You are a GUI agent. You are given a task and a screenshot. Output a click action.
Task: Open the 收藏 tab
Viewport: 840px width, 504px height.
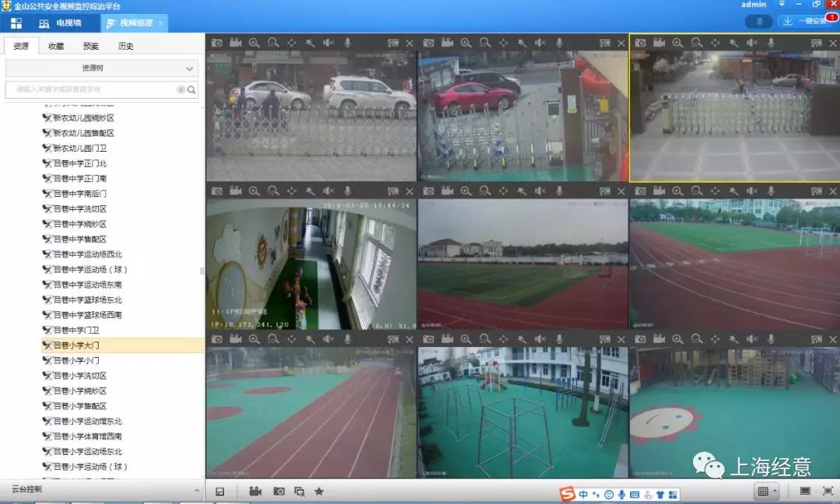(56, 46)
